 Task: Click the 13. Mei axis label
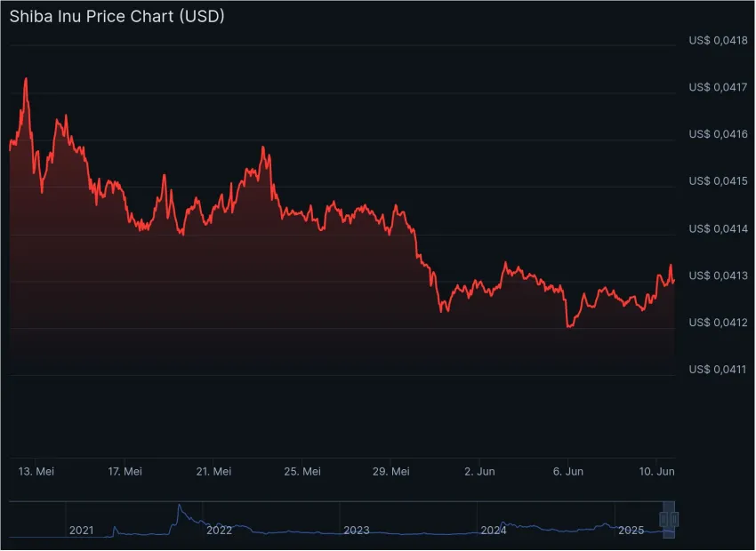click(x=36, y=472)
